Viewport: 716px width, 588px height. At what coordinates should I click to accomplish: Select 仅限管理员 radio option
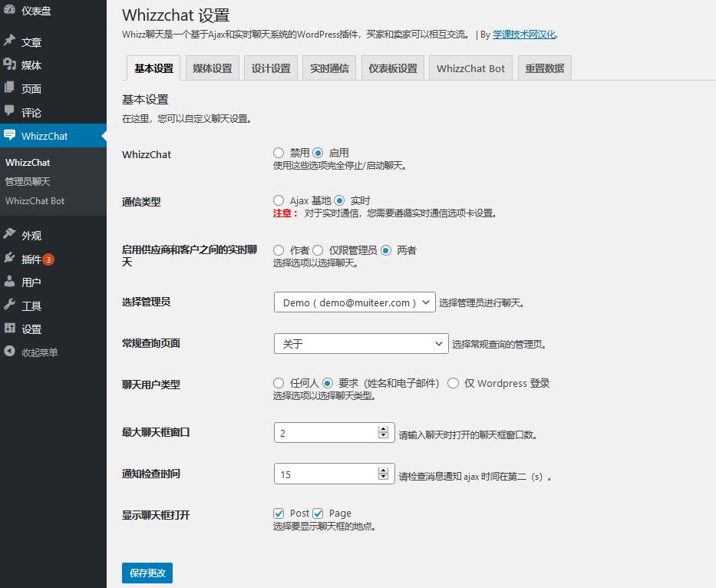[x=318, y=250]
